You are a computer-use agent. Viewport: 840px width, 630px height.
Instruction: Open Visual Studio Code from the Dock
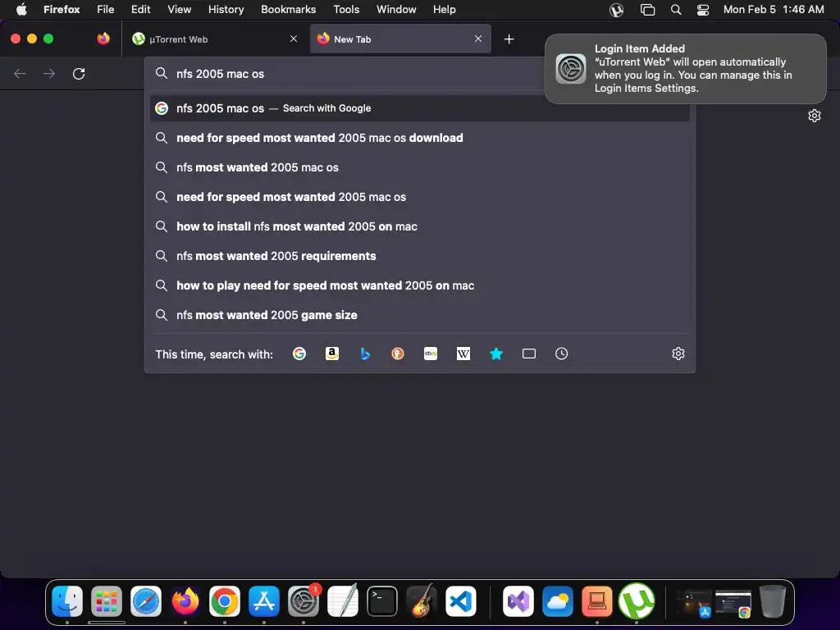(461, 601)
